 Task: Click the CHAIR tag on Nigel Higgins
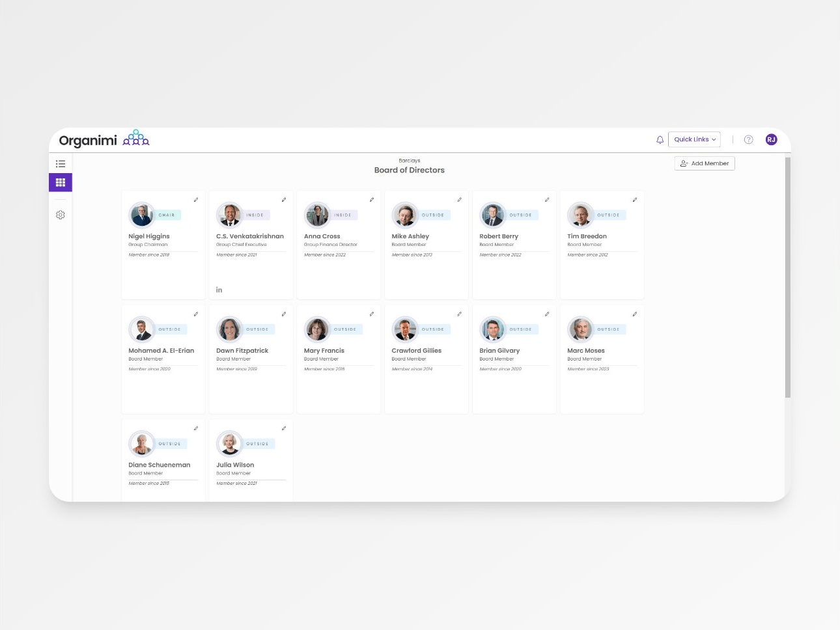coord(167,215)
